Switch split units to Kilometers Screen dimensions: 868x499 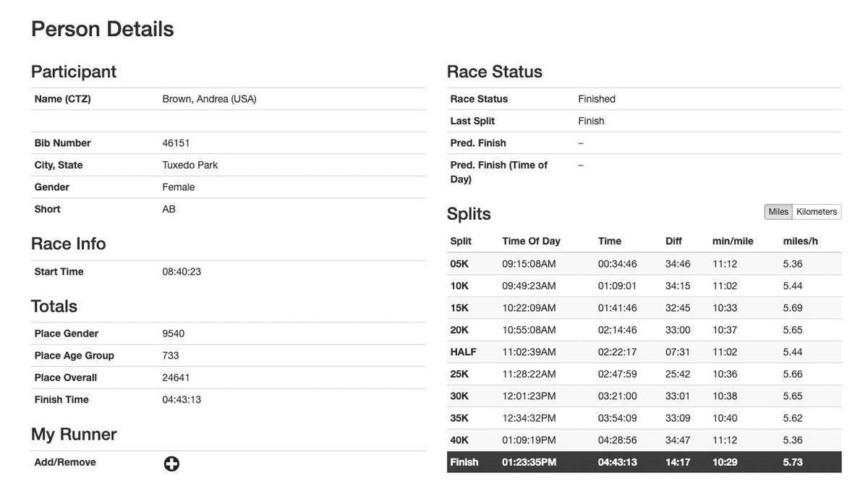point(816,211)
